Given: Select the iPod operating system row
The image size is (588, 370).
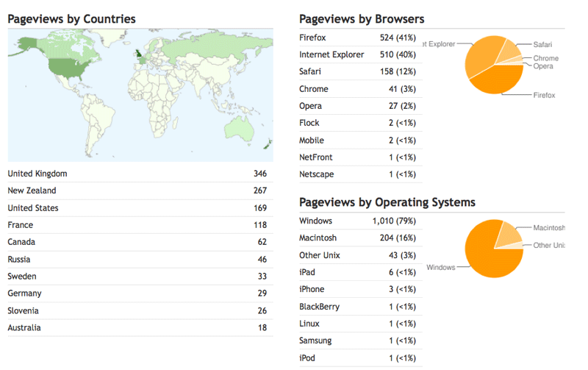Looking at the screenshot, I should 361,358.
